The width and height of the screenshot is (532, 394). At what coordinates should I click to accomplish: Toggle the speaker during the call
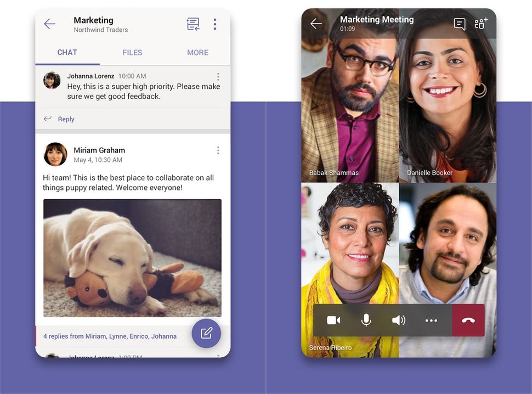click(x=399, y=320)
